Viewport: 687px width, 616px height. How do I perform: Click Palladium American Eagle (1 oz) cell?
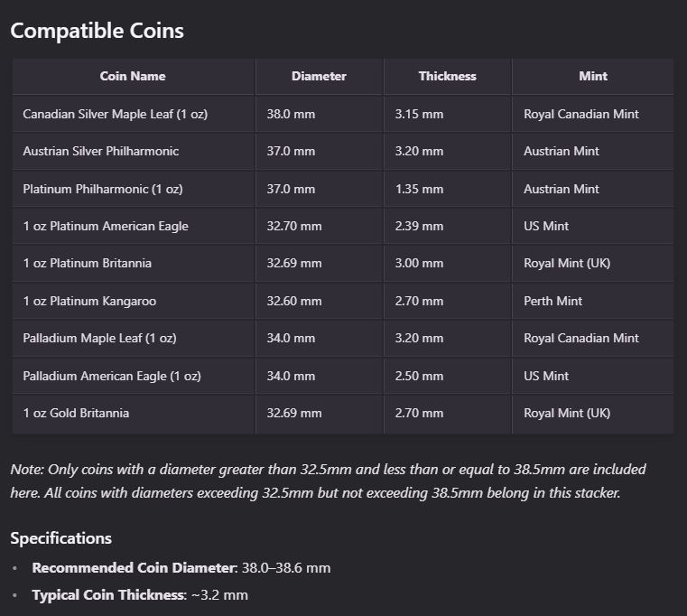pos(112,377)
